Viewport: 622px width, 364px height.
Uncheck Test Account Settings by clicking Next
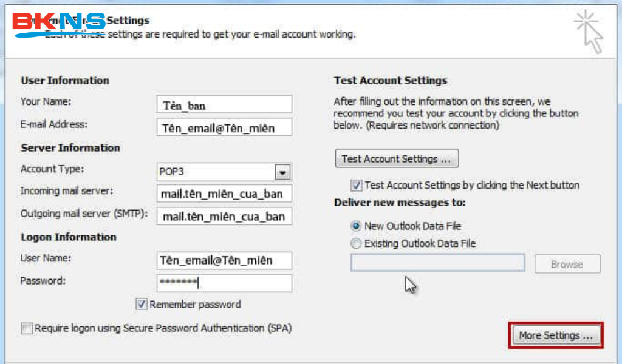[357, 186]
